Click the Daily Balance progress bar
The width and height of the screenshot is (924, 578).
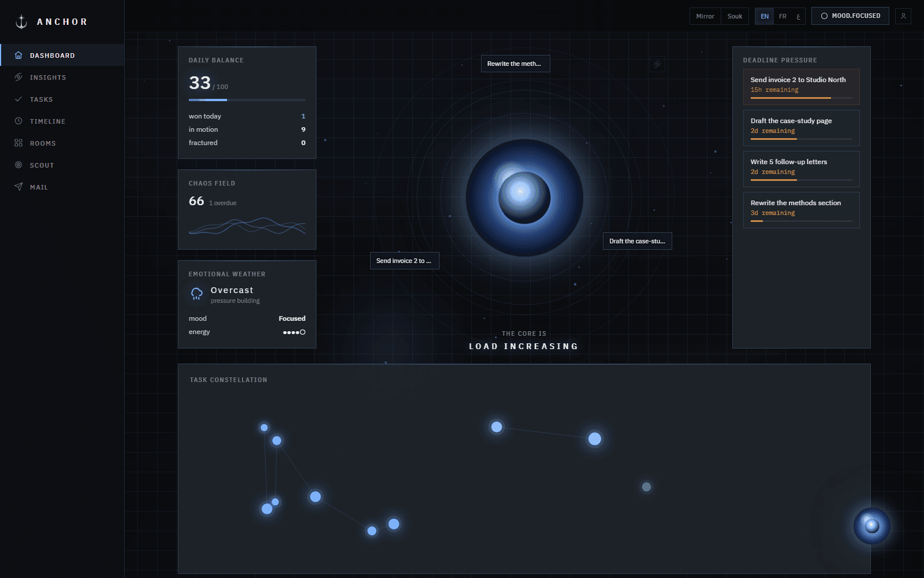coord(247,100)
